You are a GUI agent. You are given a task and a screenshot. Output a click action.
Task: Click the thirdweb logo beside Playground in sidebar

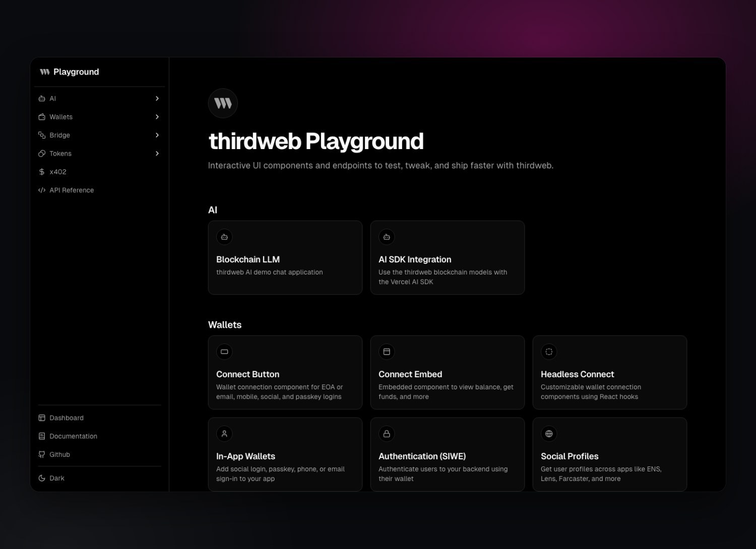[x=45, y=72]
